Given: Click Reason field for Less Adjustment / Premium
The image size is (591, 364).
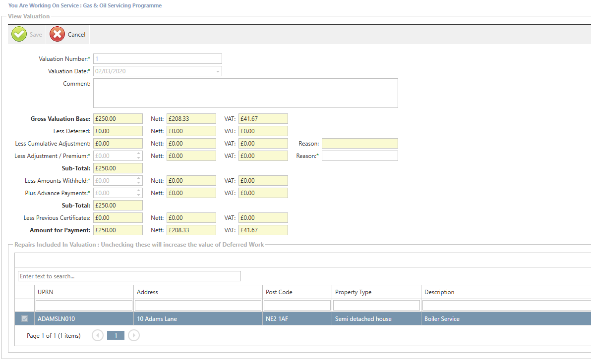Looking at the screenshot, I should (359, 156).
